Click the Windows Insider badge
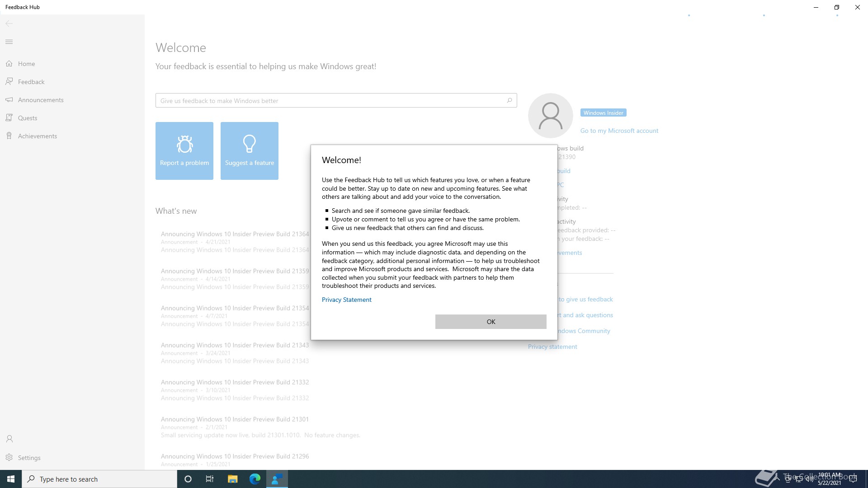The height and width of the screenshot is (488, 868). 603,113
